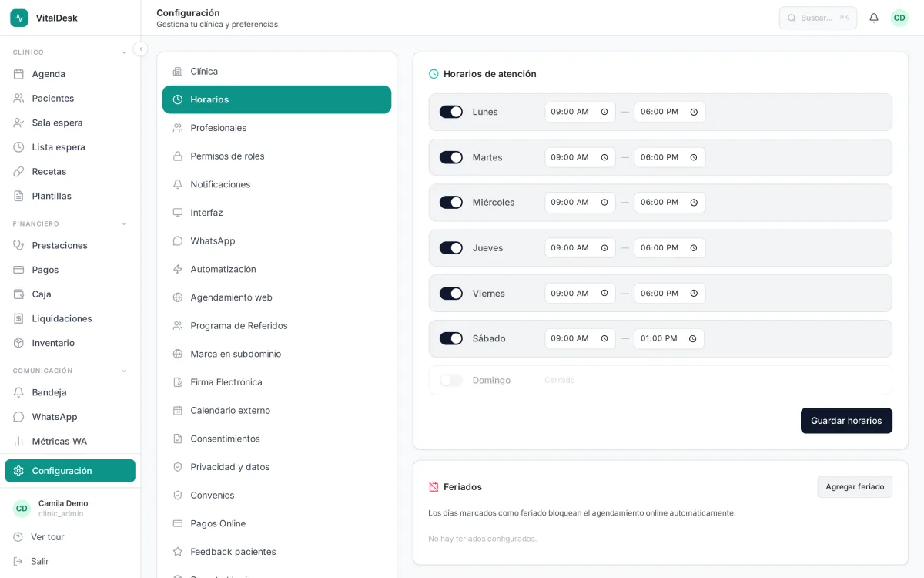Open Feedback pacientes settings
The image size is (924, 578).
click(276, 552)
